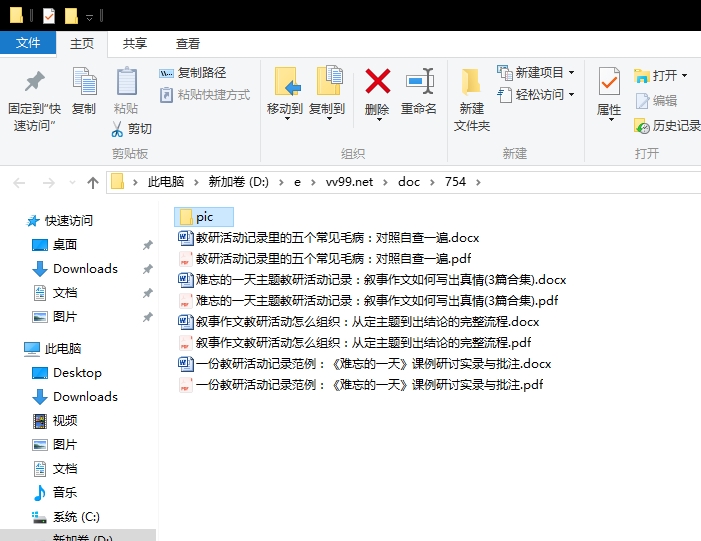Switch to the Home (主页) tab
Viewport: 701px width, 541px height.
[x=82, y=43]
